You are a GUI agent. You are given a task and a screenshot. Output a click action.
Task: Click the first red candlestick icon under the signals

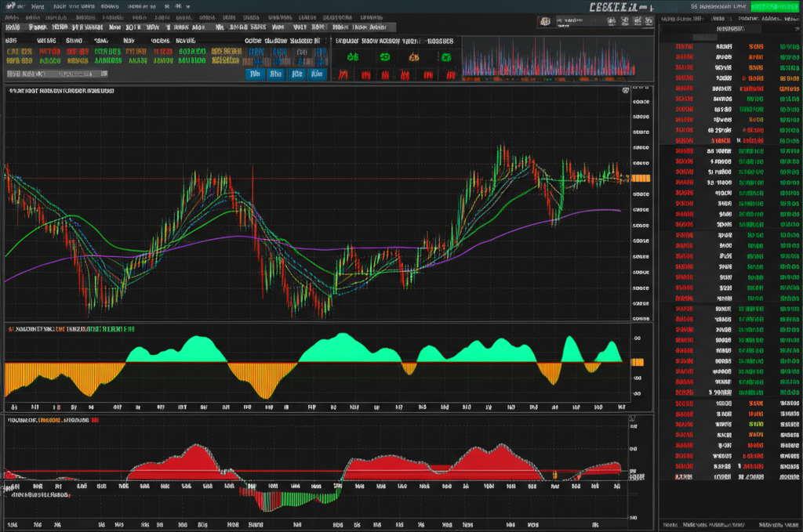tap(343, 75)
